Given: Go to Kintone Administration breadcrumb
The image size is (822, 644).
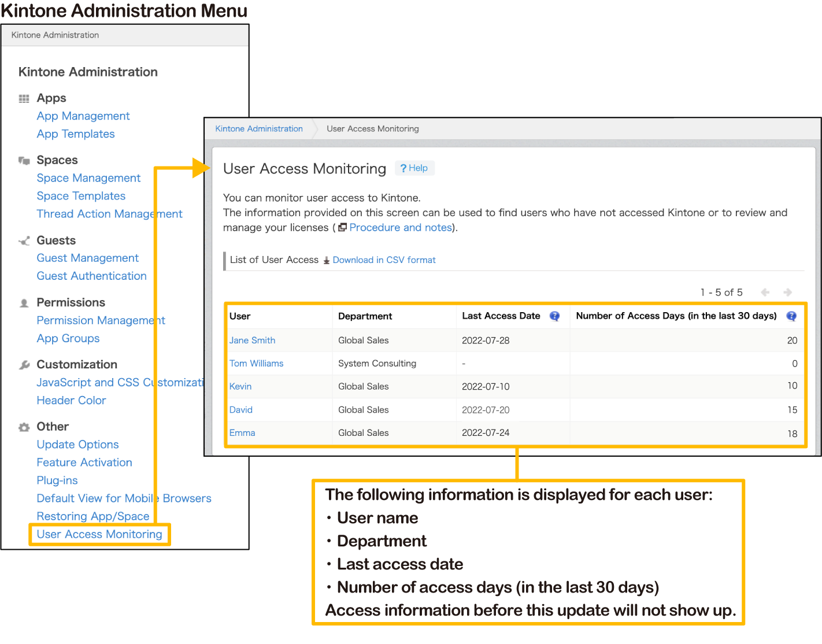Looking at the screenshot, I should [259, 129].
